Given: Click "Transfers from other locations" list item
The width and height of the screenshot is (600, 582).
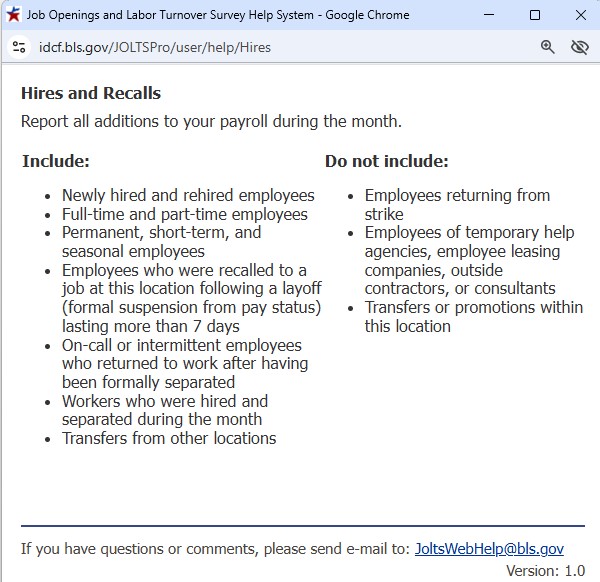Looking at the screenshot, I should pyautogui.click(x=169, y=438).
